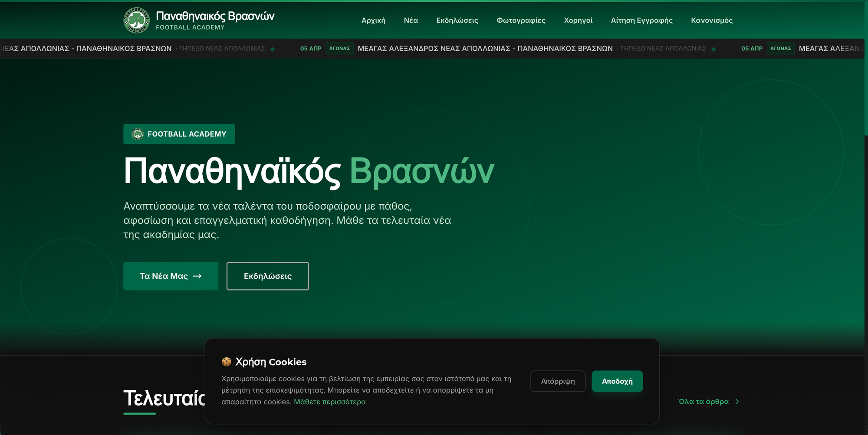Click the small crest icon in Football Academy badge
The width and height of the screenshot is (868, 435).
point(138,134)
